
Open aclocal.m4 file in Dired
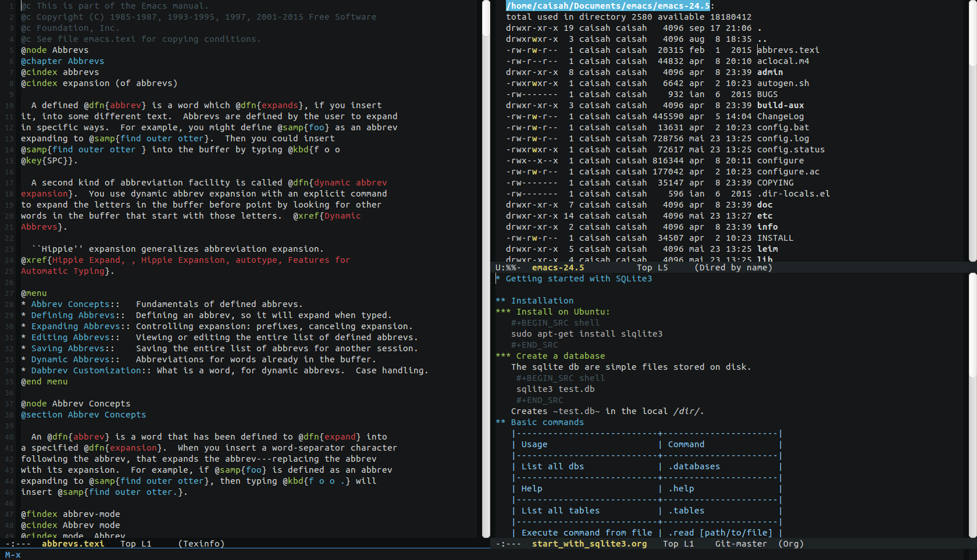coord(783,61)
